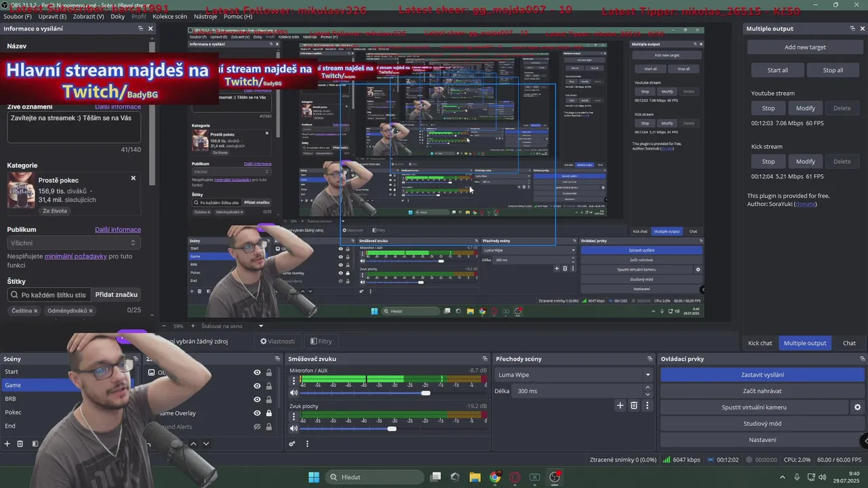Screen dimensions: 868x488
Task: Remove scene transition with trash icon
Action: 634,405
